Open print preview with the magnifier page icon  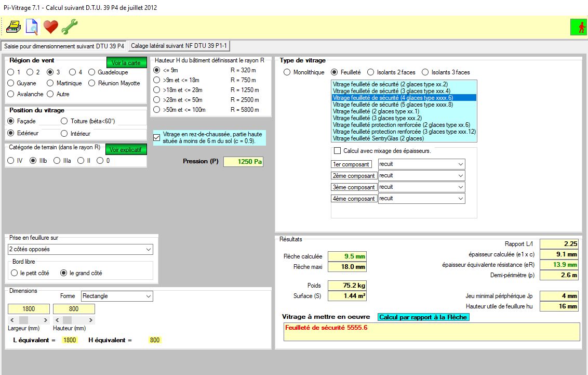pos(32,26)
